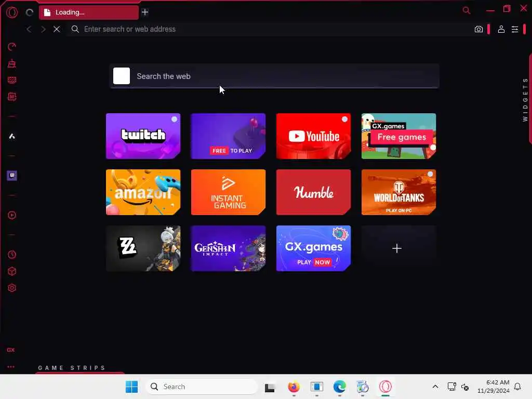Open the sidebar three-dots setup menu
The image size is (532, 399).
click(x=11, y=367)
